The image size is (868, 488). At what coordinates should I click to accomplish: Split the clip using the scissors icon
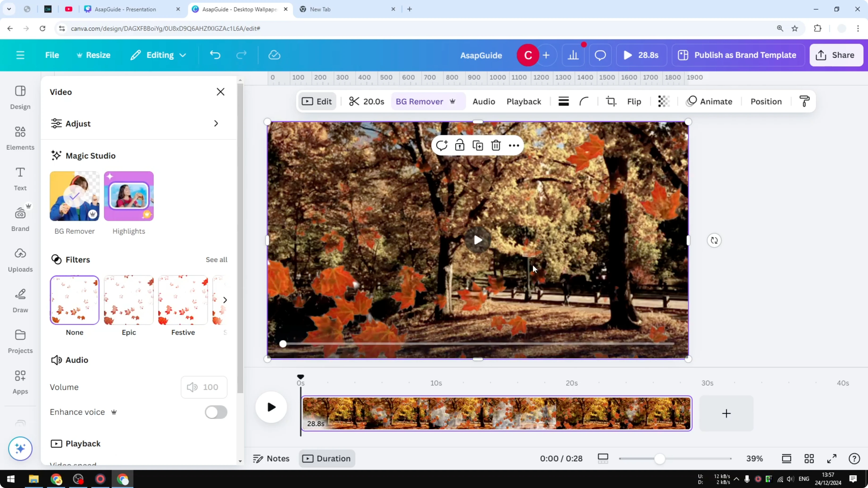tap(354, 101)
